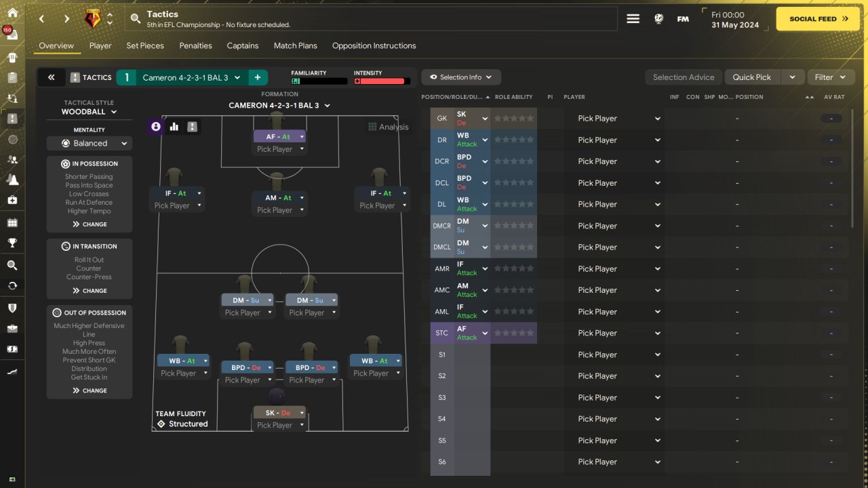Open the competitions trophy icon
The image size is (868, 488).
[12, 243]
